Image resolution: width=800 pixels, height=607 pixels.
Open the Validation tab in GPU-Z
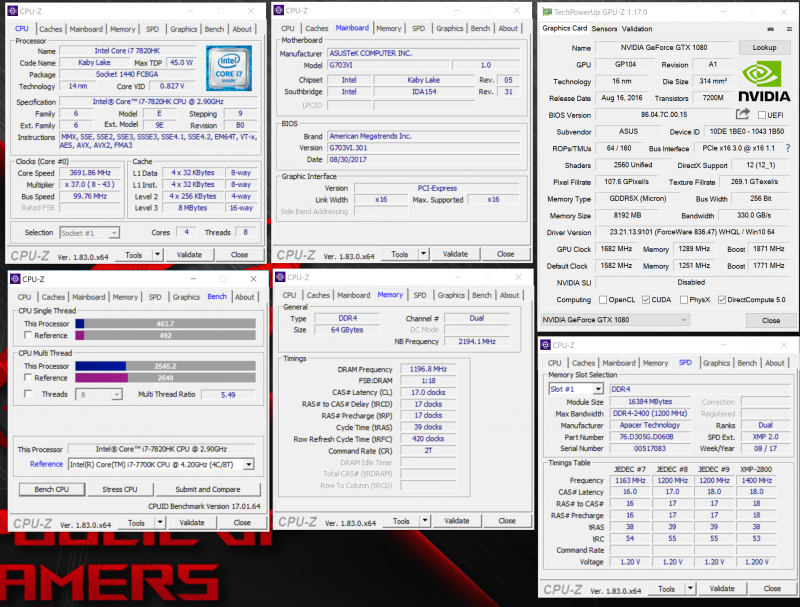pos(637,29)
